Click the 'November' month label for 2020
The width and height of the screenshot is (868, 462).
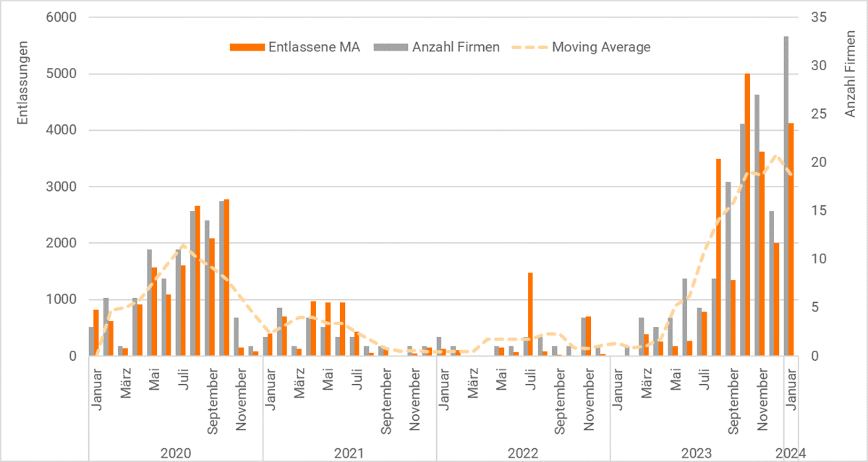(x=242, y=399)
